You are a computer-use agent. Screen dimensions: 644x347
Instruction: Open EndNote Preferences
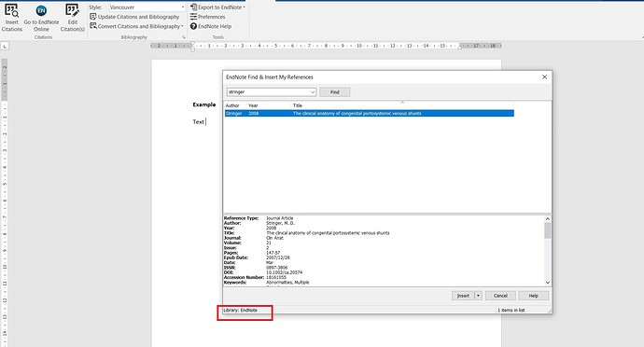pos(207,17)
